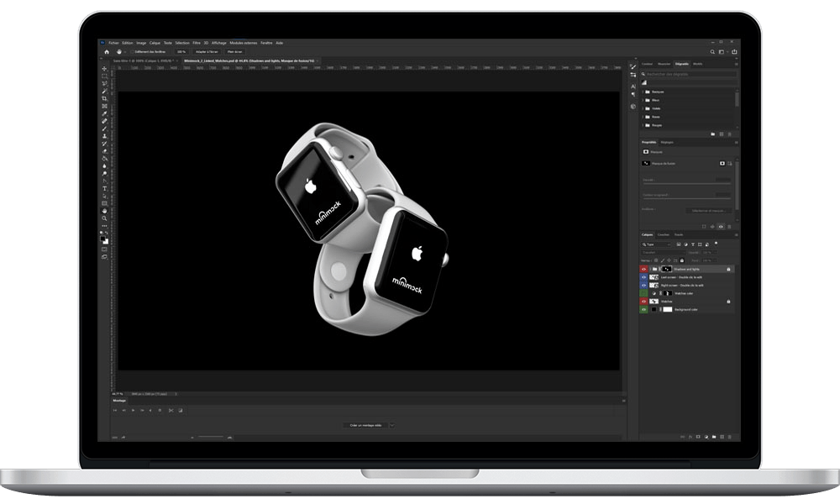Select the Magic Wand tool
Image resolution: width=840 pixels, height=504 pixels.
[104, 91]
